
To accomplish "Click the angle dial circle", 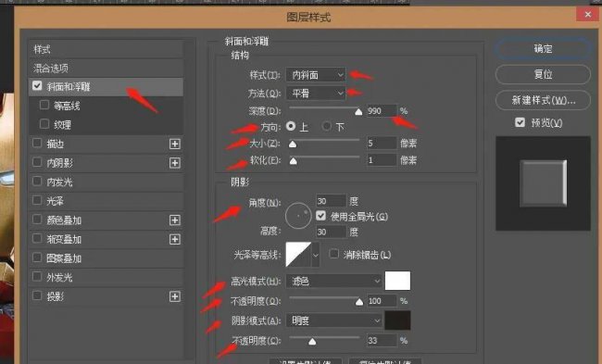I will pyautogui.click(x=298, y=216).
